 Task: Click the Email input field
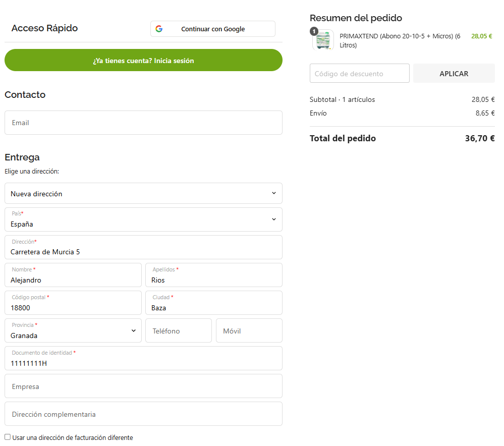click(143, 123)
